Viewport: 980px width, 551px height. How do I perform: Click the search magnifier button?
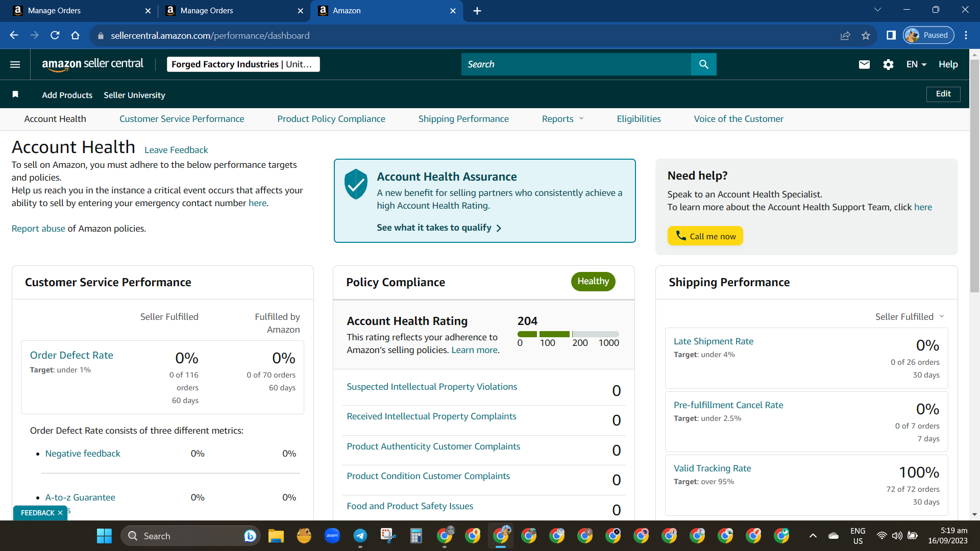click(x=704, y=64)
